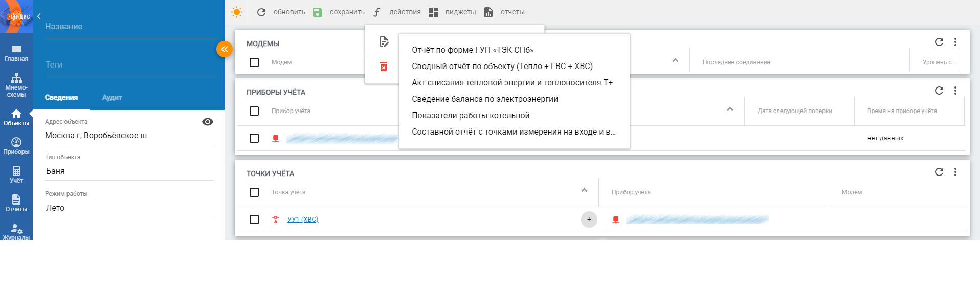Open Приборы in the sidebar

pyautogui.click(x=16, y=146)
